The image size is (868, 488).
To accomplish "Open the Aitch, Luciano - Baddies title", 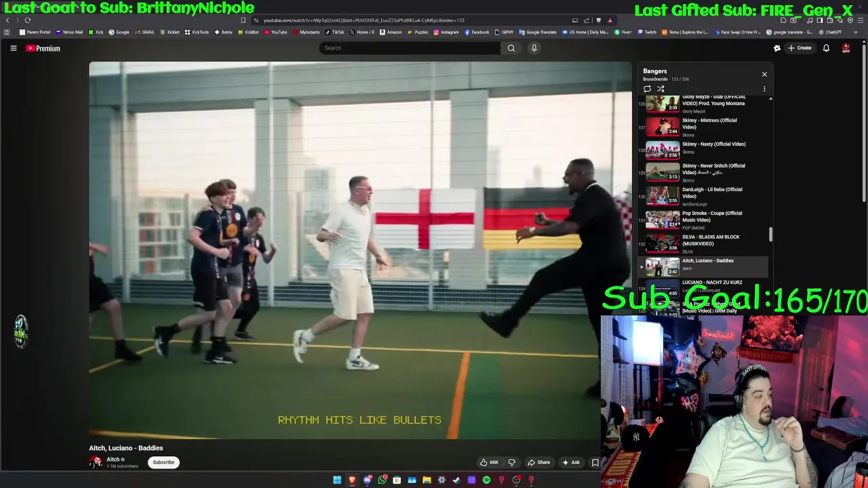I will point(126,448).
